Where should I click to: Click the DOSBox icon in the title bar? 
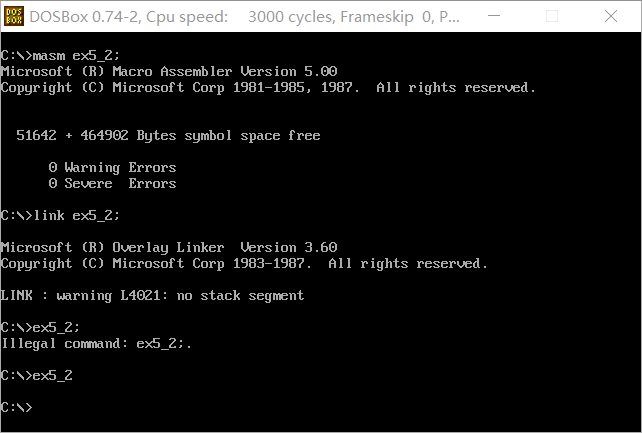[x=16, y=17]
